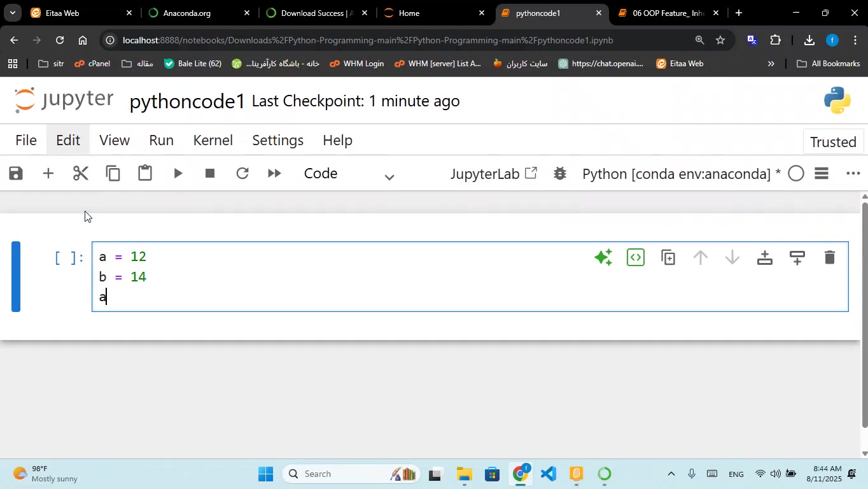
Task: Delete this cell with trash icon
Action: (829, 257)
